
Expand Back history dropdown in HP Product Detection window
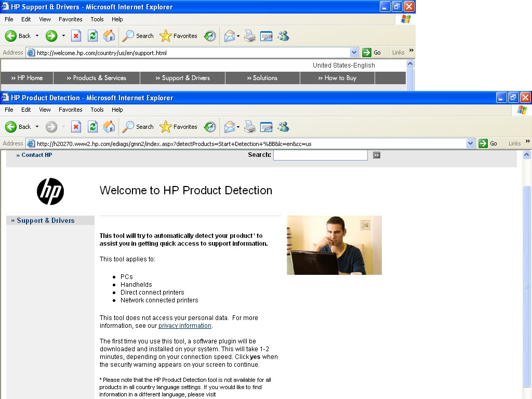[37, 127]
